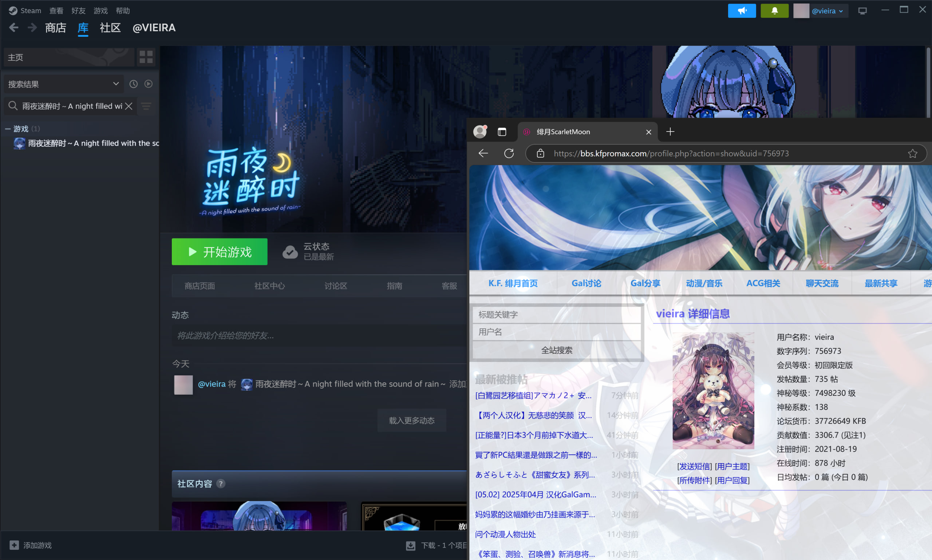Enter Big Picture mode monitor icon
The height and width of the screenshot is (560, 932).
click(x=862, y=11)
